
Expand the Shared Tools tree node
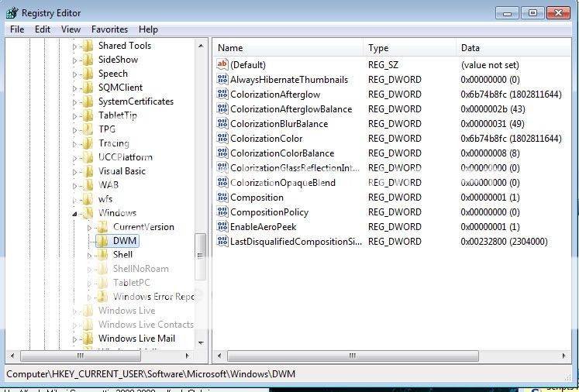pyautogui.click(x=74, y=46)
